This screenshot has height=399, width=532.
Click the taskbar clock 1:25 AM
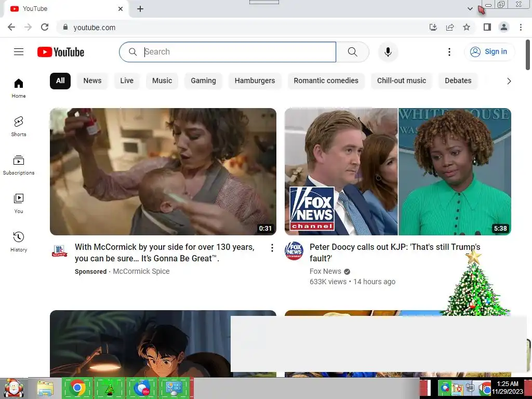(x=507, y=384)
